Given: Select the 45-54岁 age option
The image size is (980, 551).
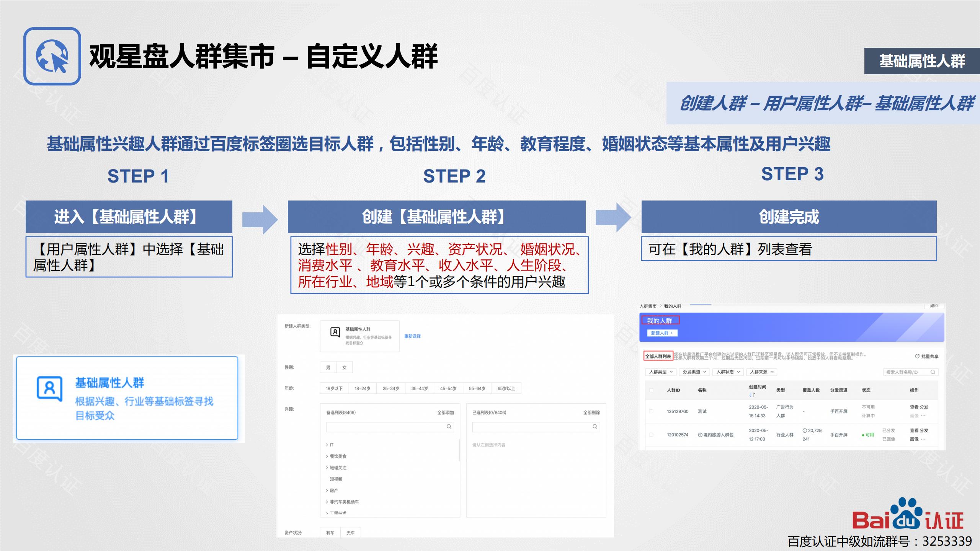Looking at the screenshot, I should (448, 388).
